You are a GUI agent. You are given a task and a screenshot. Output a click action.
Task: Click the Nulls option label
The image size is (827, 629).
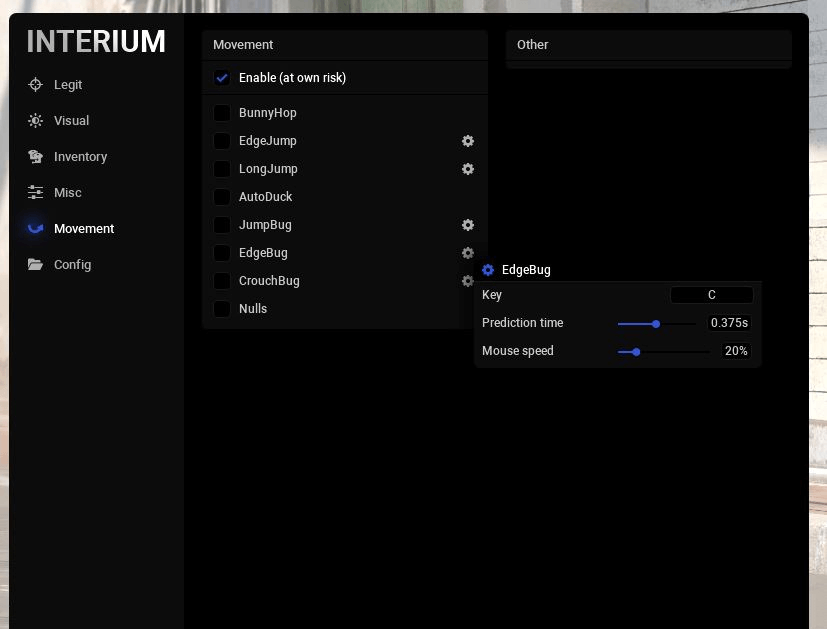pos(253,309)
